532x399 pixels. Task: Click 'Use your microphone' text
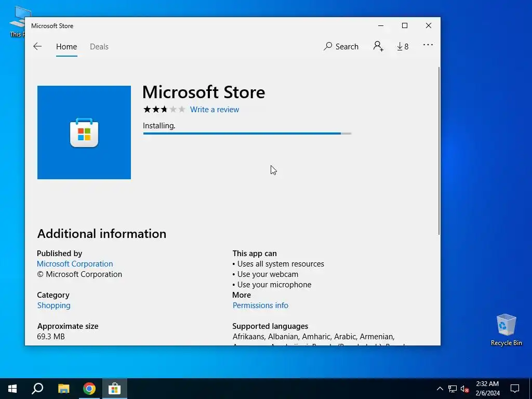tap(274, 285)
